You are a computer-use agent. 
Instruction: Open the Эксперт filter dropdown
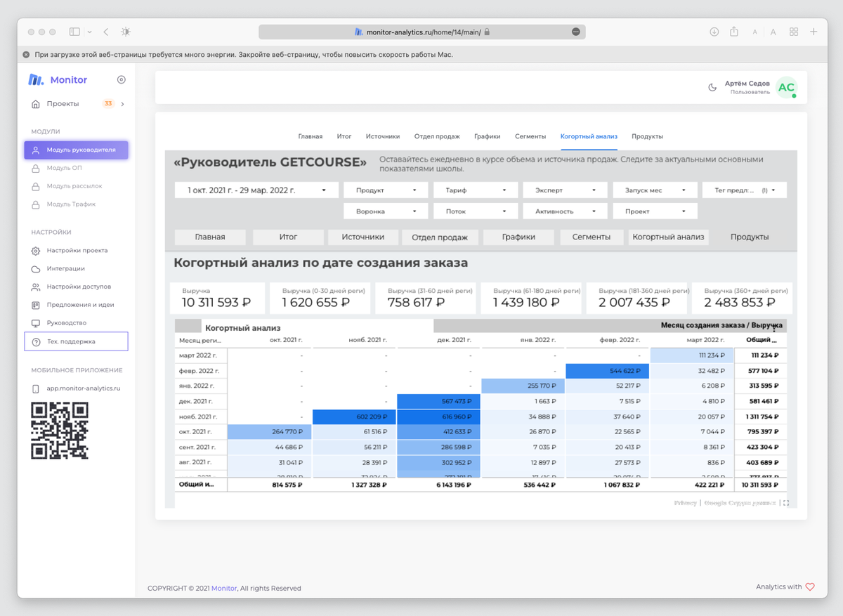[566, 190]
